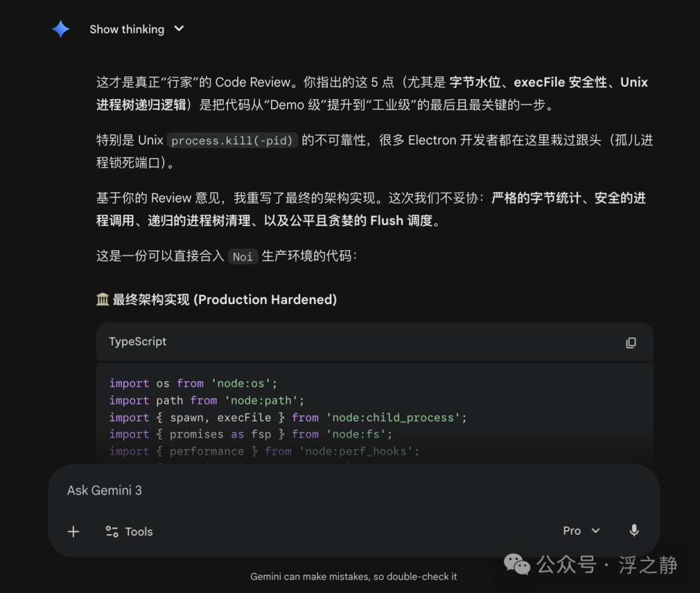The image size is (700, 593).
Task: Click the plus attachment icon
Action: pyautogui.click(x=73, y=531)
